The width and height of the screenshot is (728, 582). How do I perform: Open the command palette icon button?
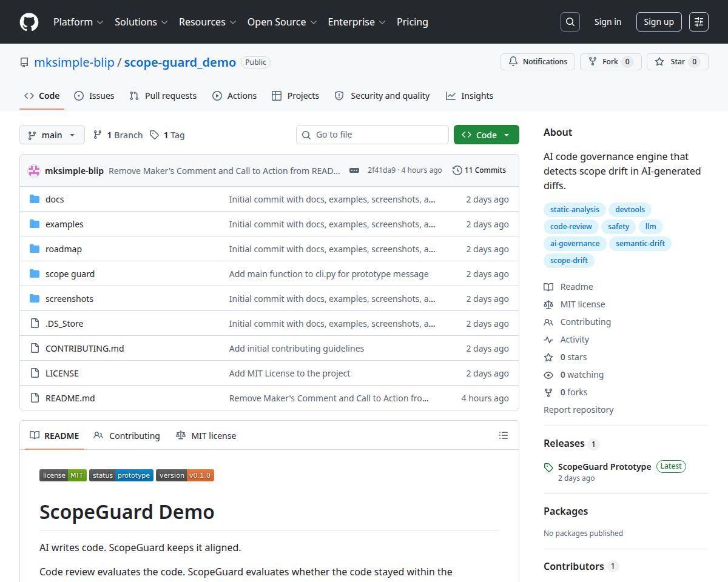coord(699,22)
